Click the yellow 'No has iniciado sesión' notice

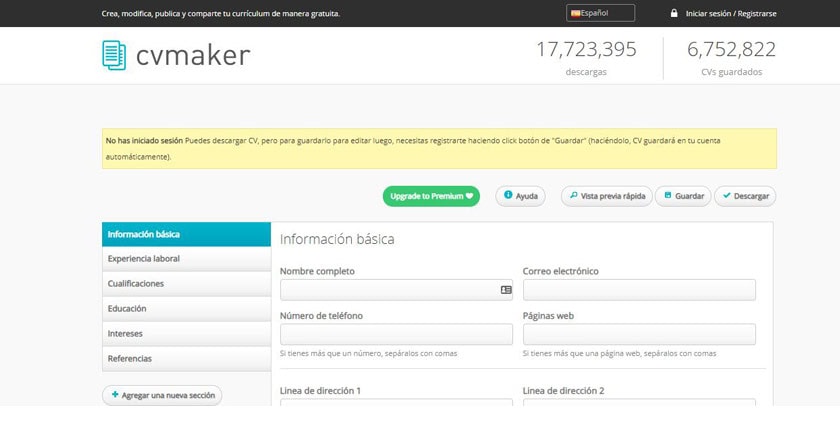click(x=439, y=148)
